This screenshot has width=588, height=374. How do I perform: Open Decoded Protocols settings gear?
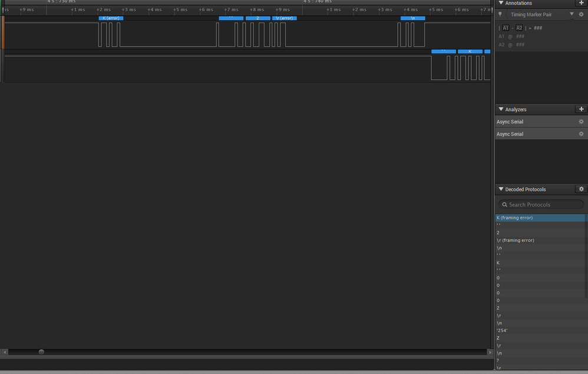click(x=581, y=189)
